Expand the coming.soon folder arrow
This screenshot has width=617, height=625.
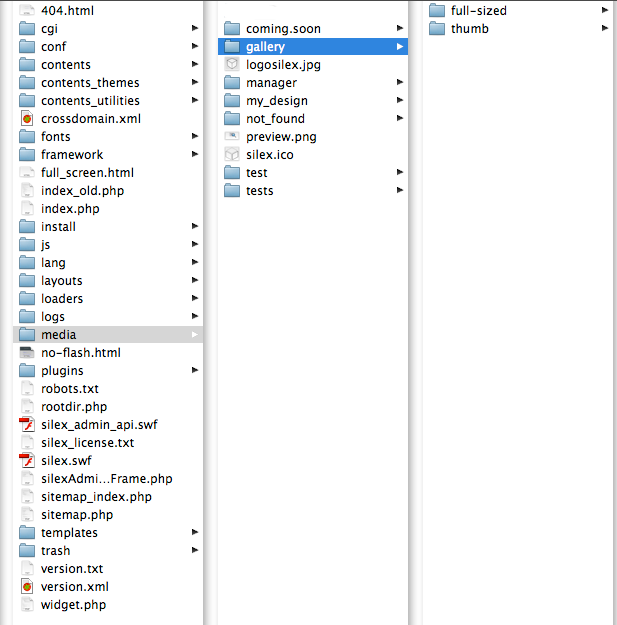click(400, 28)
